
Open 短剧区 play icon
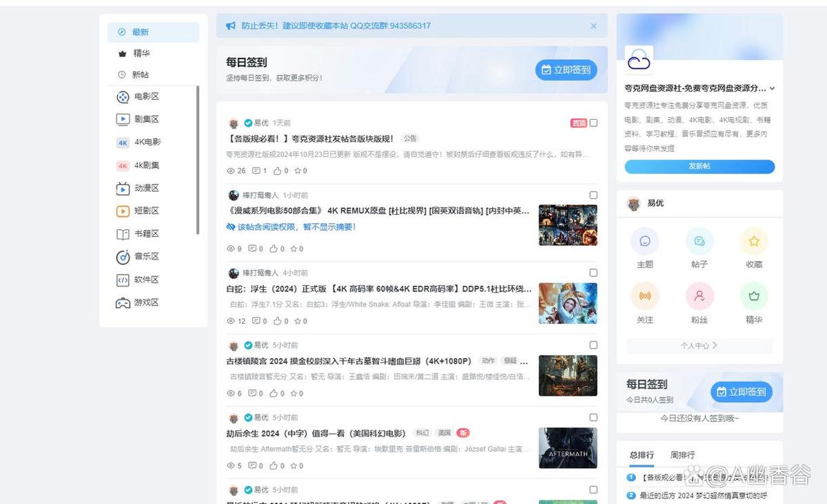(x=123, y=211)
